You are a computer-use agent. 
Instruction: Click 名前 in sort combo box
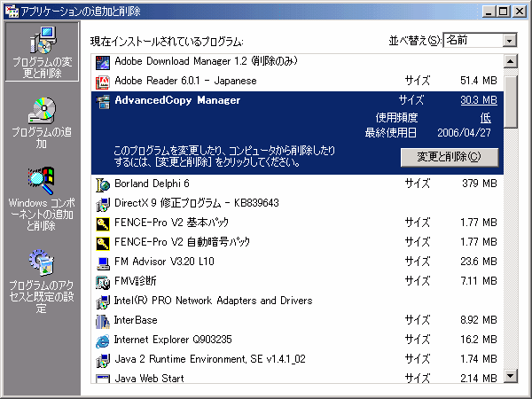point(457,40)
